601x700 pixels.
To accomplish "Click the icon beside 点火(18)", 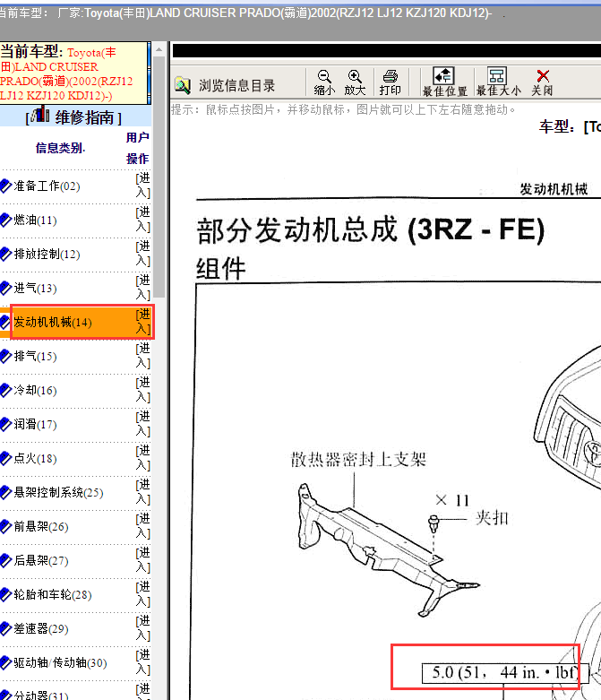I will click(5, 458).
